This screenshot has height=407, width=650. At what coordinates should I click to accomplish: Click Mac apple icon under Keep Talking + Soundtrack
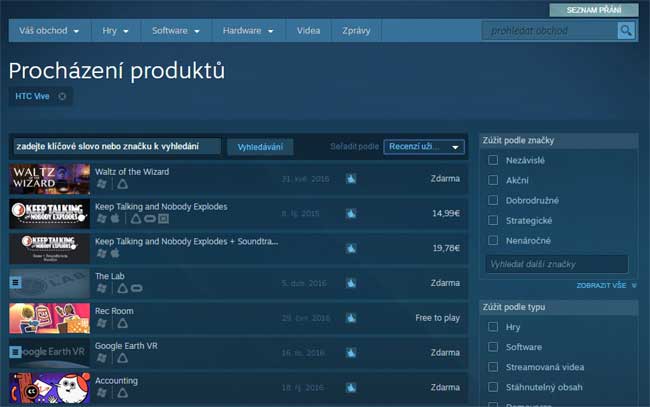(x=115, y=253)
